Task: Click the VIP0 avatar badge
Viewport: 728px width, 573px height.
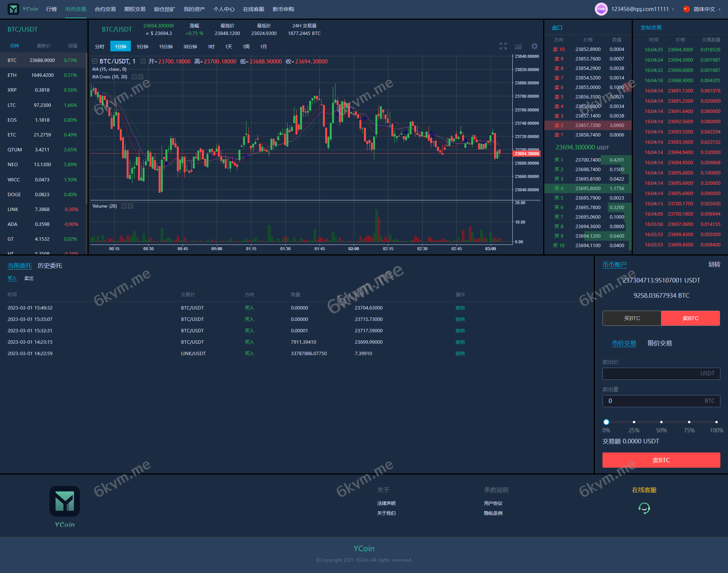Action: [601, 9]
